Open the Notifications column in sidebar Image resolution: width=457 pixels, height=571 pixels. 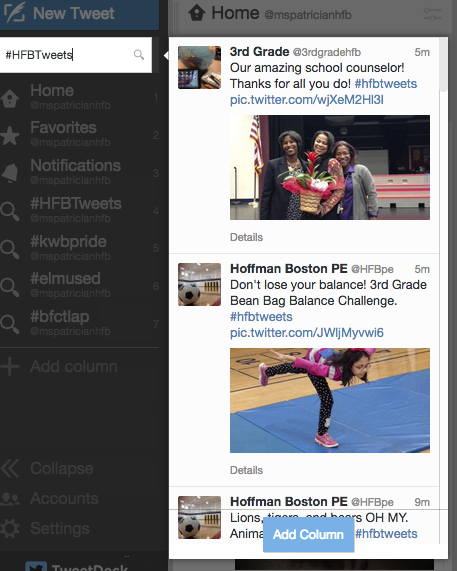pyautogui.click(x=79, y=173)
